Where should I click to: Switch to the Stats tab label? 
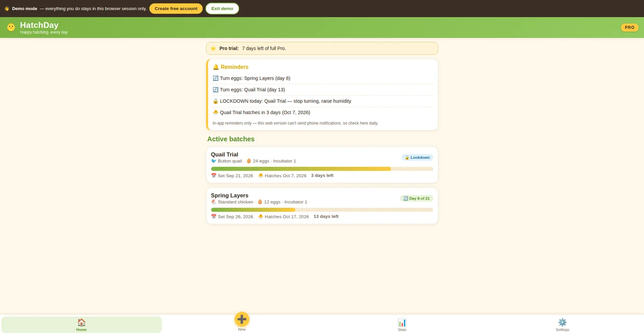coord(402,329)
